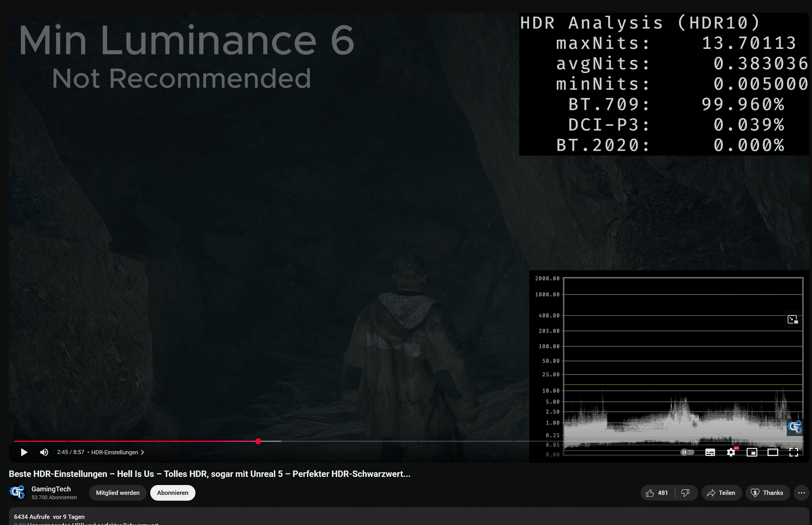This screenshot has height=525, width=812.
Task: Turn on subtitles with the captions icon
Action: point(710,452)
